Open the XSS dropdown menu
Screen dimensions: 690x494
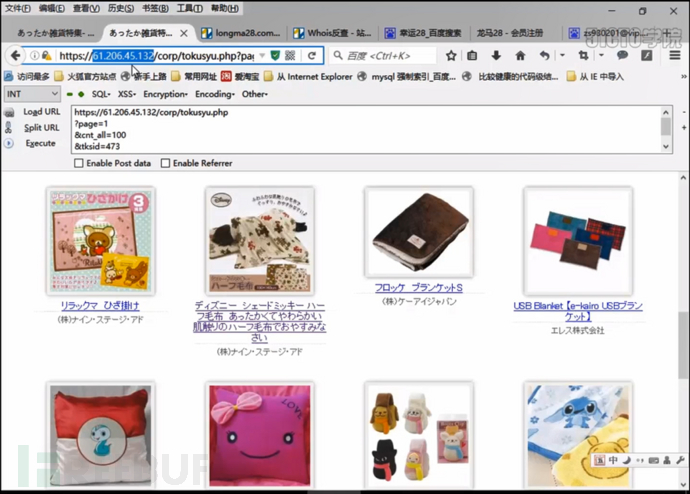[x=127, y=94]
